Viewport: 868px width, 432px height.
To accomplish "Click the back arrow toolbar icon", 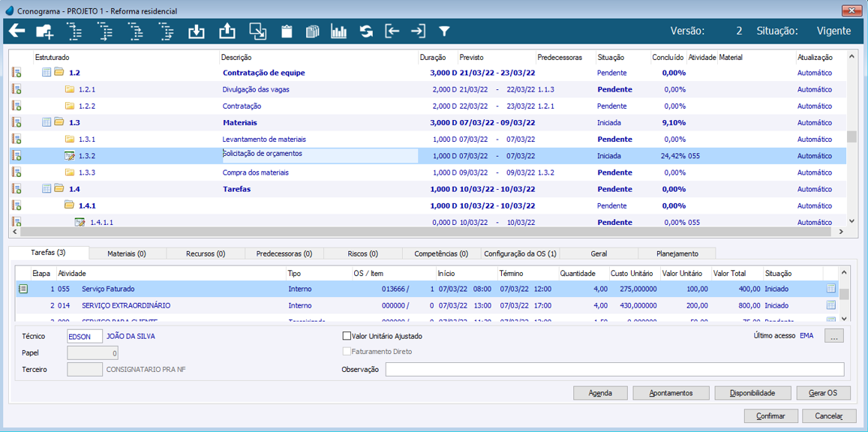I will 17,31.
